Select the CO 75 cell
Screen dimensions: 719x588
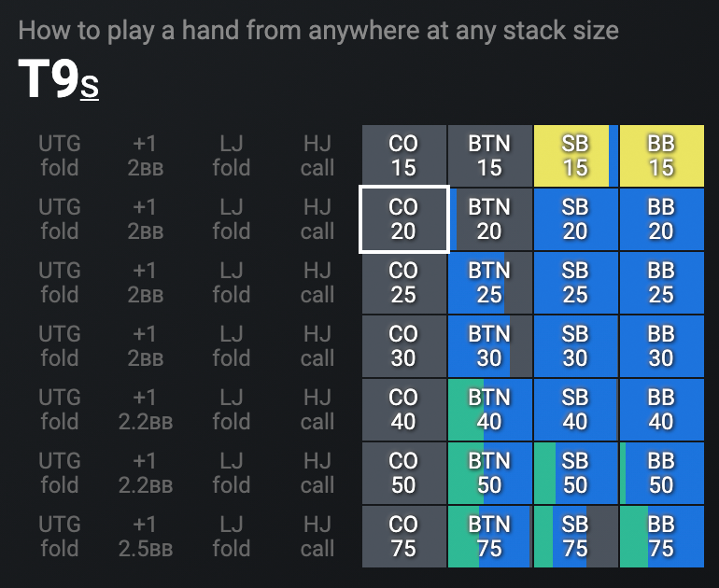pyautogui.click(x=403, y=537)
